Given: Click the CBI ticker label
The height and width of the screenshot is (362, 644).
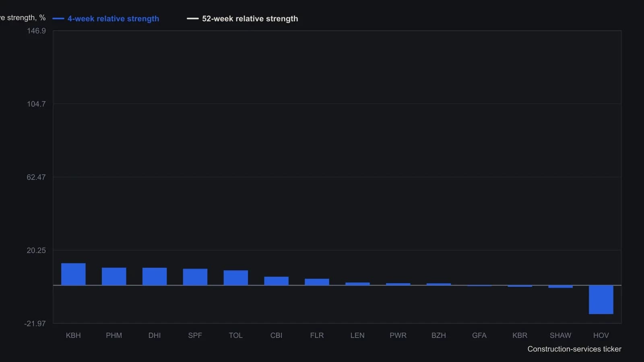Looking at the screenshot, I should pos(277,335).
